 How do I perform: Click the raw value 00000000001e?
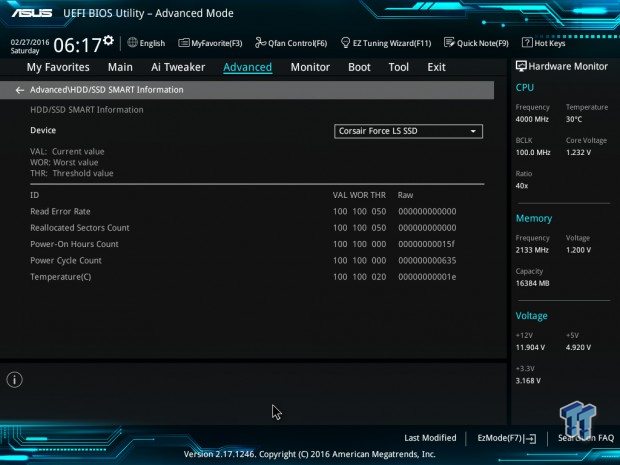(x=427, y=277)
